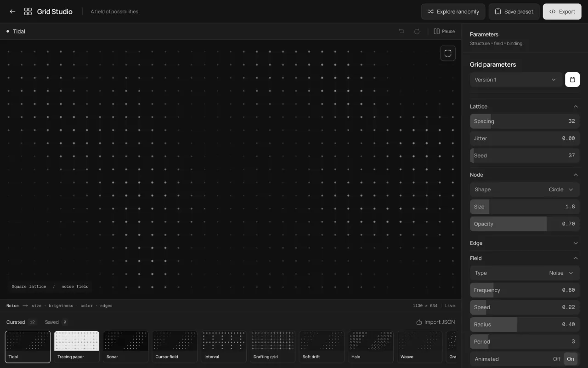Select the Weave preset thumbnail

point(420,347)
